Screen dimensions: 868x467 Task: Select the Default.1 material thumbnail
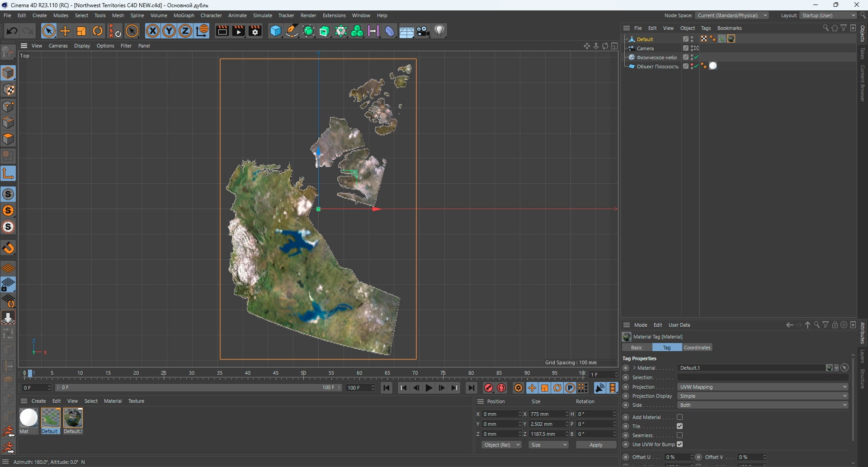[73, 418]
